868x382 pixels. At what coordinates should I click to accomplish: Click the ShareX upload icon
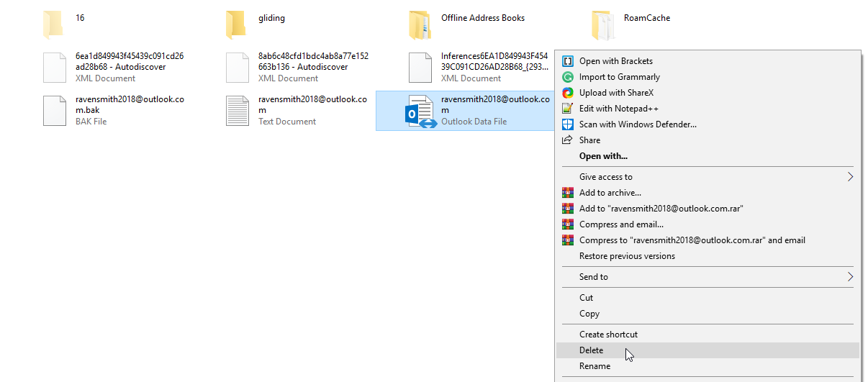point(567,93)
